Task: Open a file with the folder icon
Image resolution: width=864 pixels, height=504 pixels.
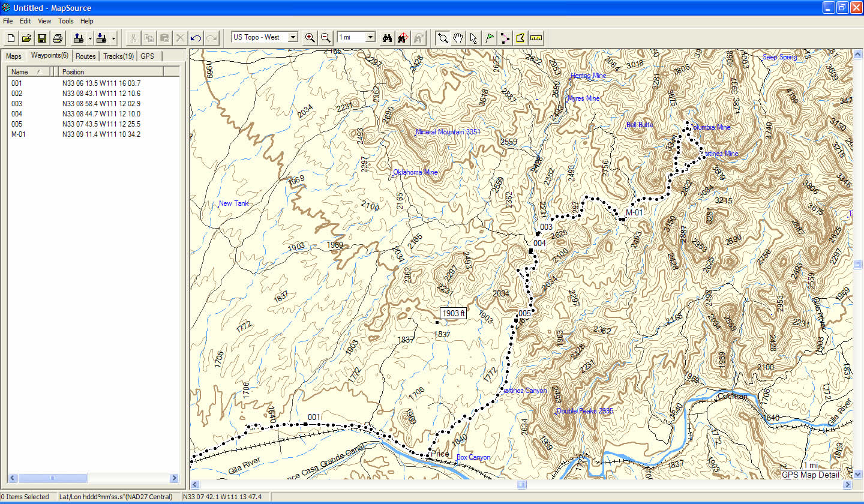Action: pos(27,38)
